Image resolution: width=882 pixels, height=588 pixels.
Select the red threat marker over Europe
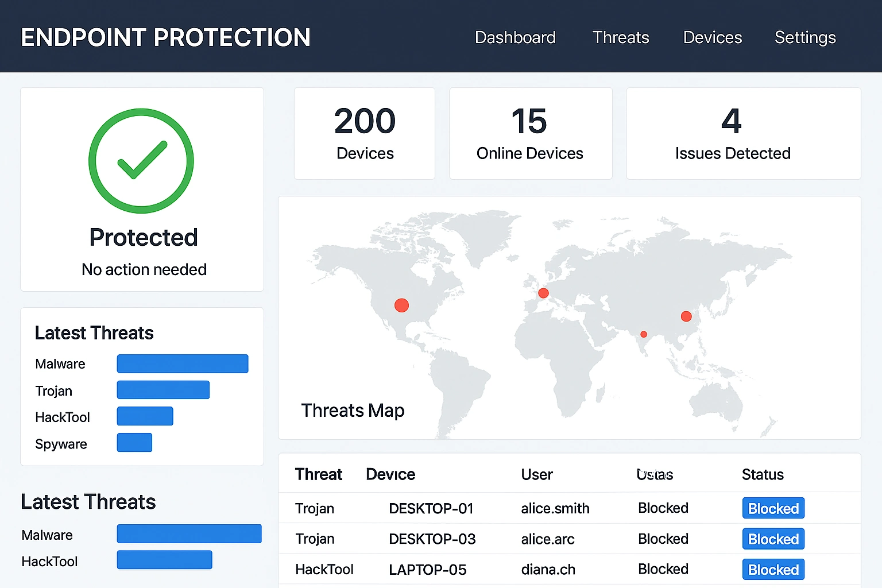[x=543, y=293]
